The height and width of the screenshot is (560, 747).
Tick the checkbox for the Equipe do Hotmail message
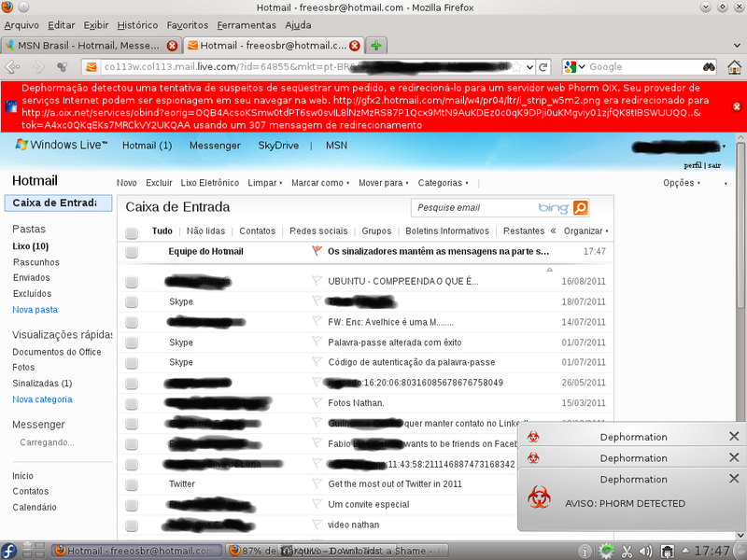click(x=132, y=252)
